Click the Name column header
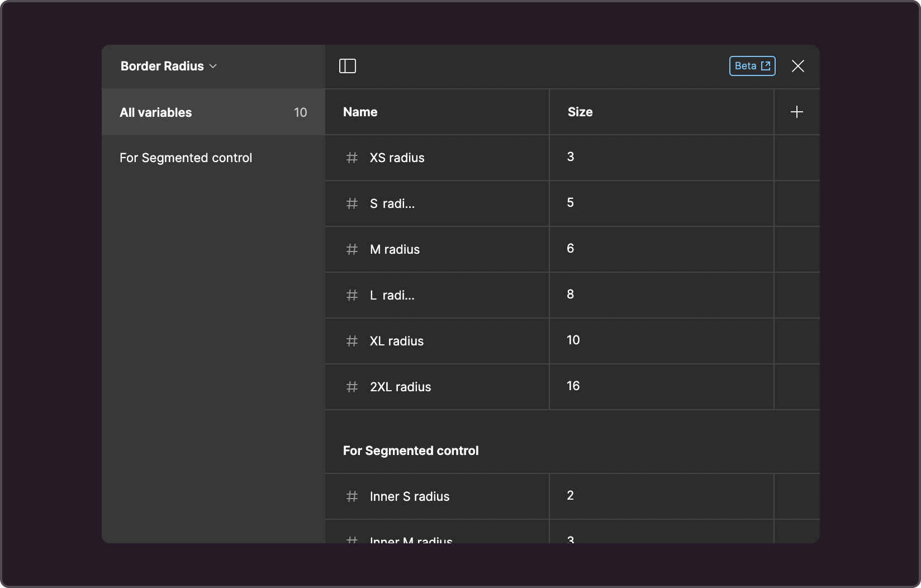The image size is (921, 588). 360,112
